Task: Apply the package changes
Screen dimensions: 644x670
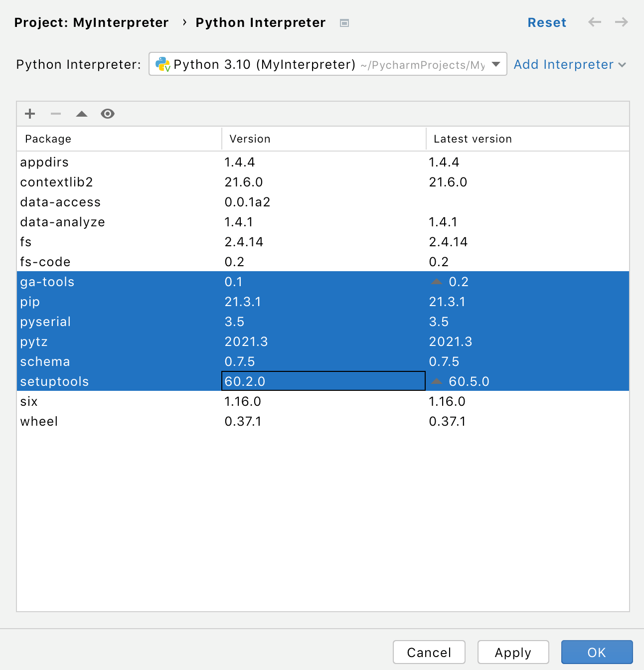Action: [x=513, y=652]
